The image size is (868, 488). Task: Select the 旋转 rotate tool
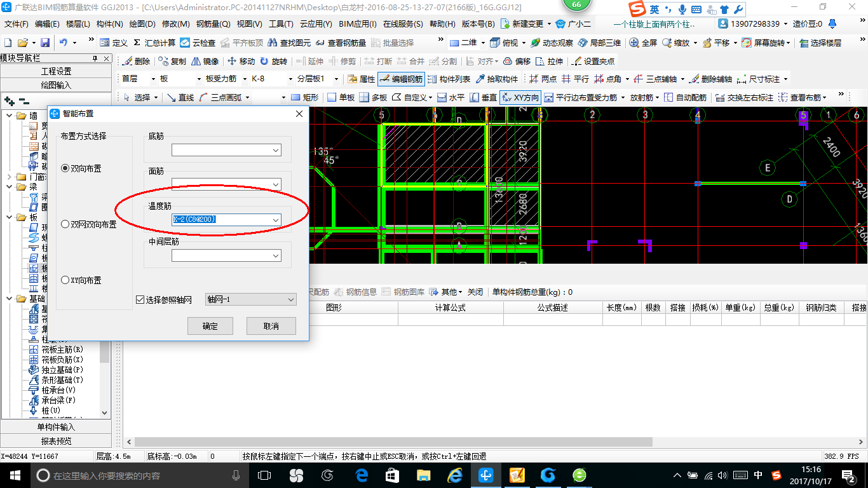[x=273, y=61]
